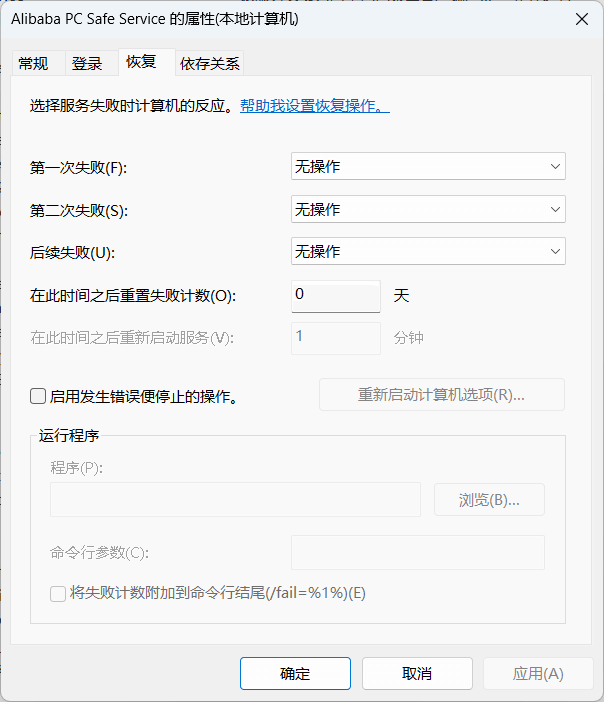Click the 在此时间之后重置失败计数(O) label
The width and height of the screenshot is (604, 702).
pyautogui.click(x=133, y=296)
